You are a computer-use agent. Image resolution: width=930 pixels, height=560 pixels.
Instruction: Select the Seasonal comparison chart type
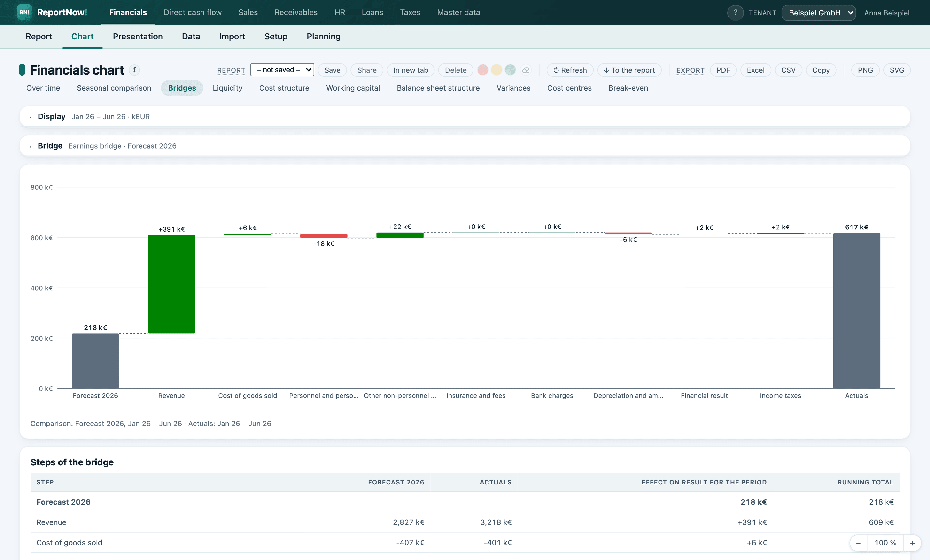click(x=114, y=88)
